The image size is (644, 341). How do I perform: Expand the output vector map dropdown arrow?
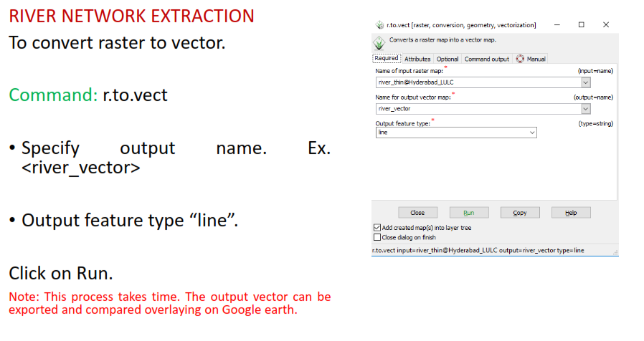tap(585, 108)
